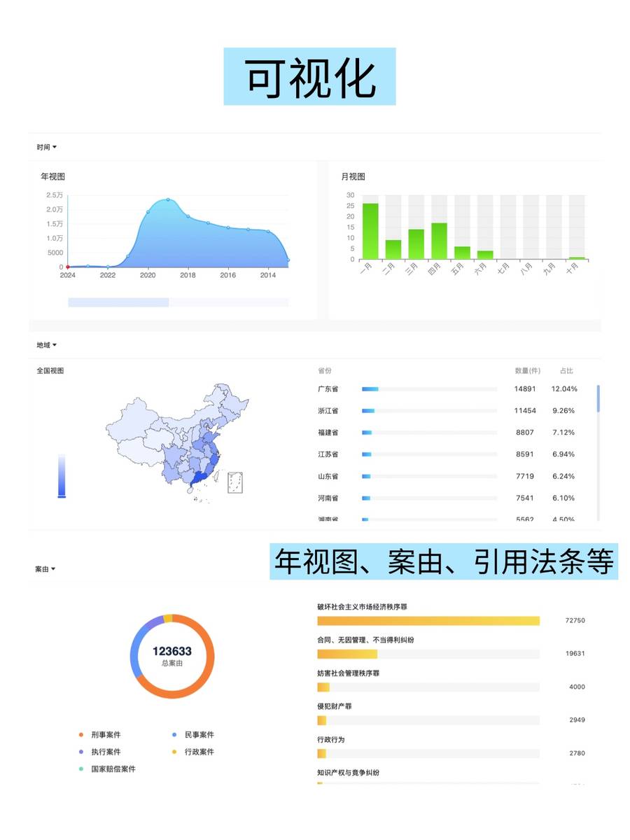Click the range slider below the 年视图 chart
The width and height of the screenshot is (630, 840).
(119, 301)
